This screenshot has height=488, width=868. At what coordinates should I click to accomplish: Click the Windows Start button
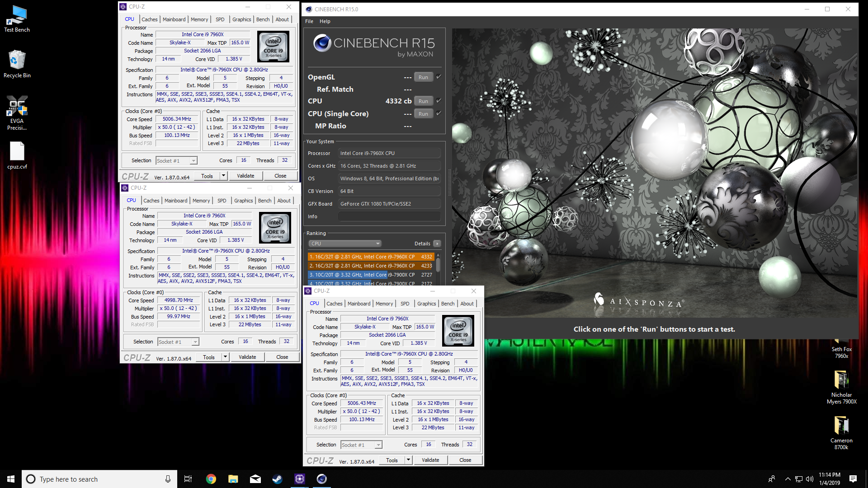(11, 479)
